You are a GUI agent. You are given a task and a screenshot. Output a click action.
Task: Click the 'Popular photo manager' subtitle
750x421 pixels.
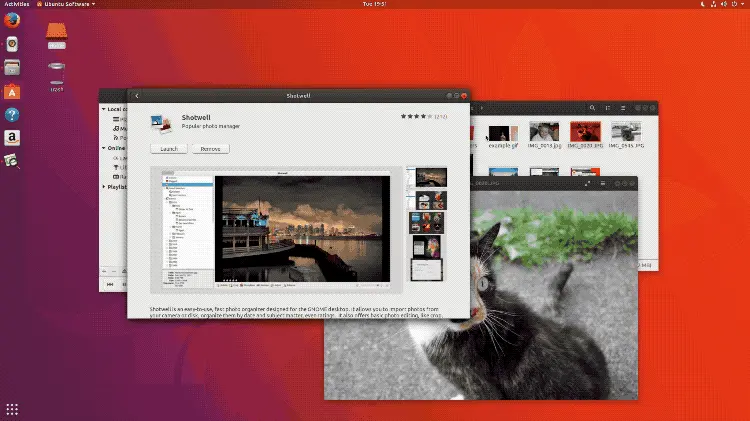pos(210,126)
